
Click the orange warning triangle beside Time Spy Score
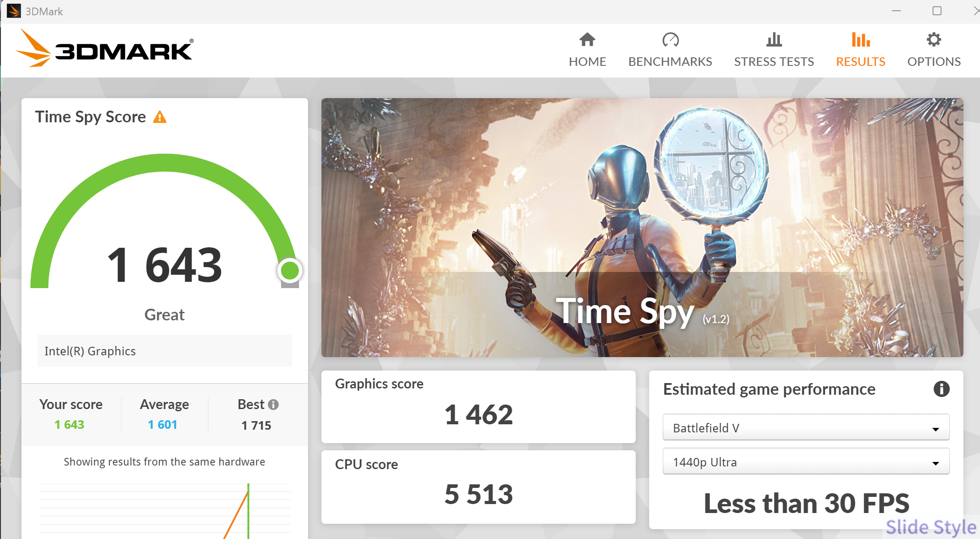160,117
